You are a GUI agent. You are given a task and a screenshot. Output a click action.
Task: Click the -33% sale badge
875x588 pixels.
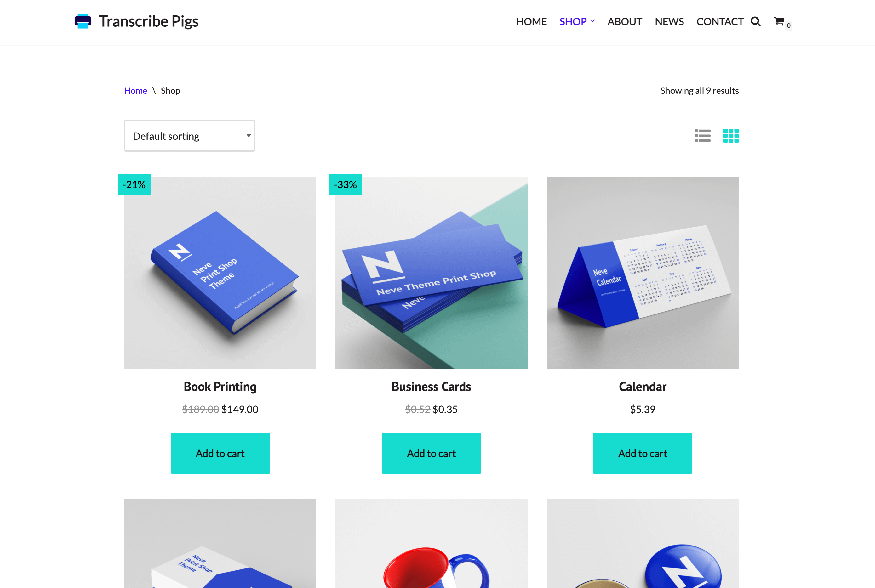345,184
